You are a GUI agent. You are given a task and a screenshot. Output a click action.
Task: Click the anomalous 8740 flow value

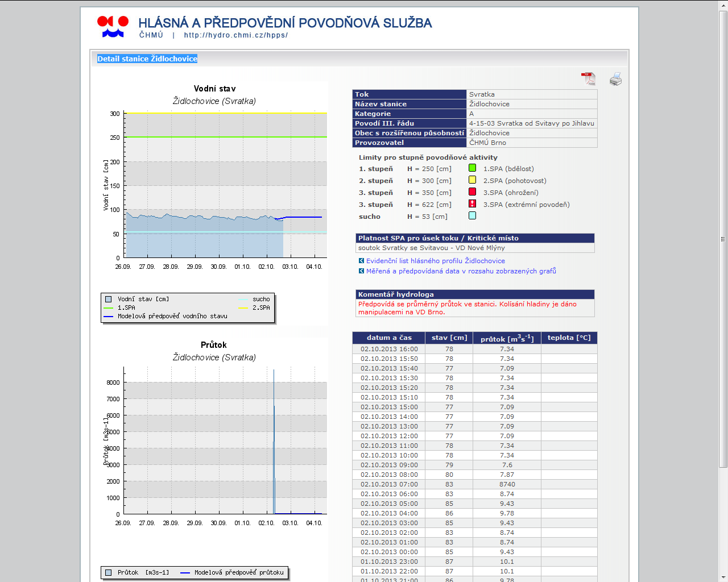coord(507,484)
